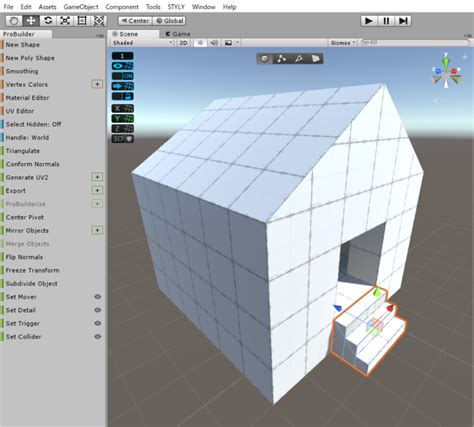The height and width of the screenshot is (427, 474).
Task: Open scene effects dropdown arrow
Action: coord(237,43)
